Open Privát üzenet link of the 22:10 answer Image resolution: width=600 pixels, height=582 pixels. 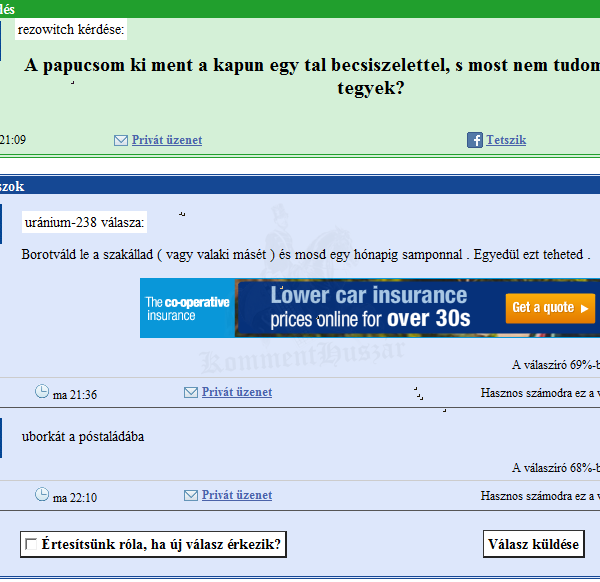pyautogui.click(x=237, y=495)
